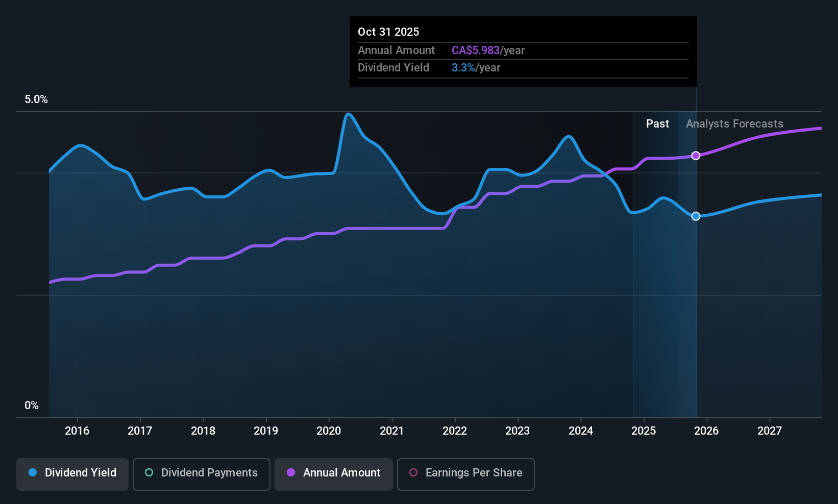Click the 0% y-axis label

pyautogui.click(x=32, y=406)
